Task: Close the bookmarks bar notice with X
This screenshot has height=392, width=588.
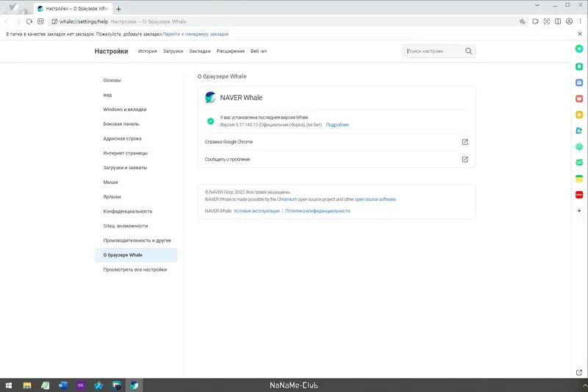Action: coord(580,34)
